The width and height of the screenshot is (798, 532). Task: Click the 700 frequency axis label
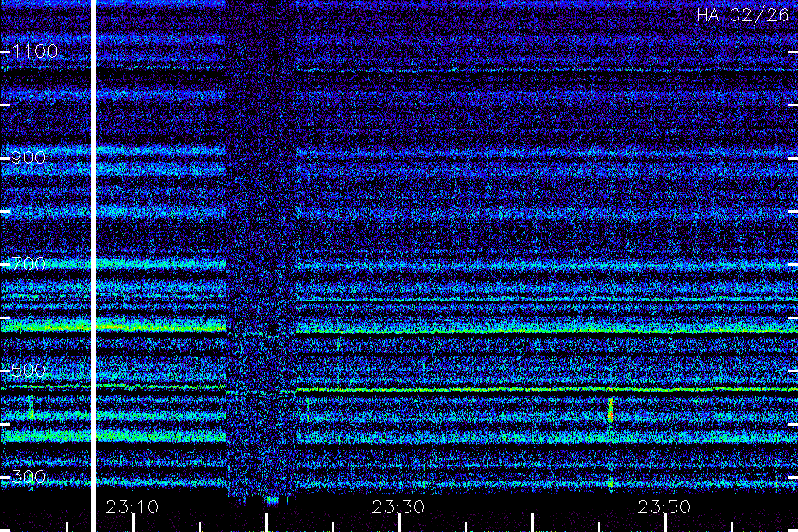[28, 263]
